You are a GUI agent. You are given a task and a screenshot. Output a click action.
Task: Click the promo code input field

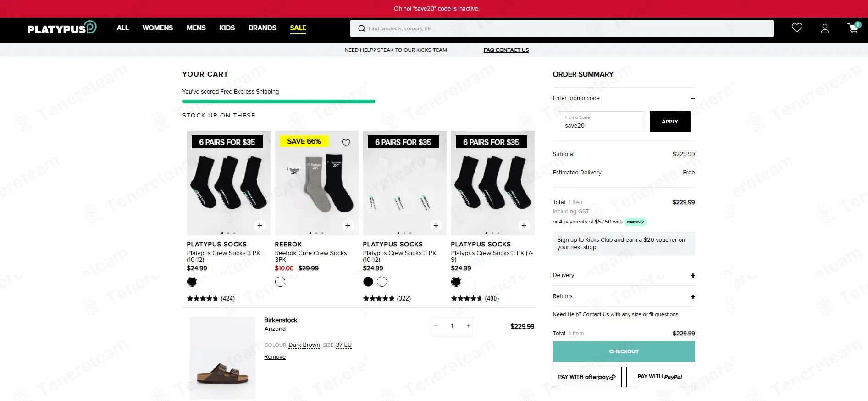[x=601, y=122]
